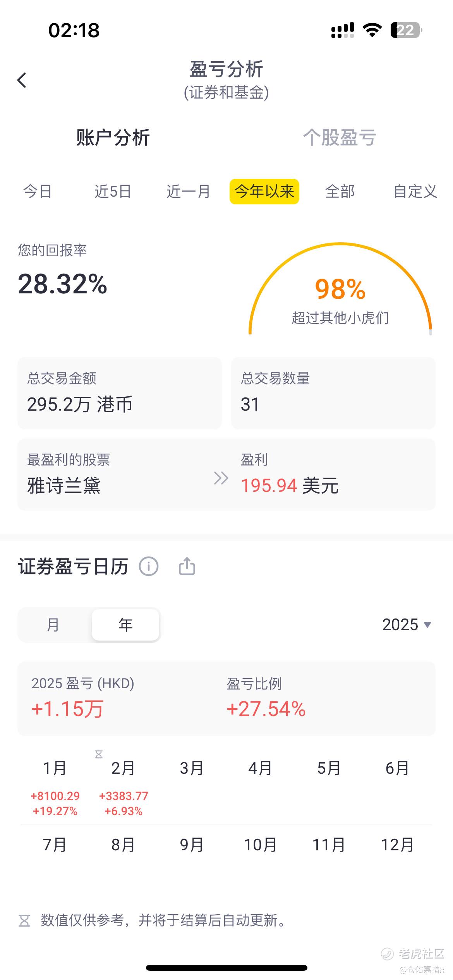Switch to the 账户分析 tab
The height and width of the screenshot is (980, 453).
tap(113, 137)
